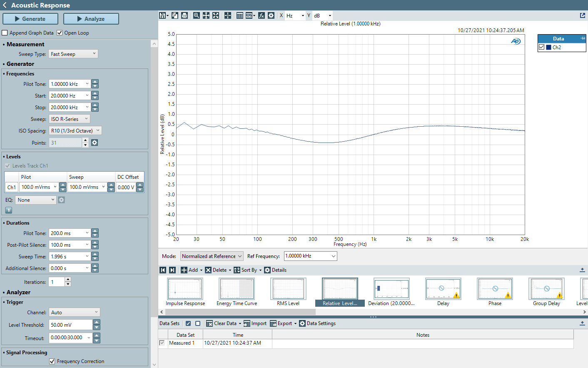
Task: Select the Pan tool icon
Action: click(206, 15)
